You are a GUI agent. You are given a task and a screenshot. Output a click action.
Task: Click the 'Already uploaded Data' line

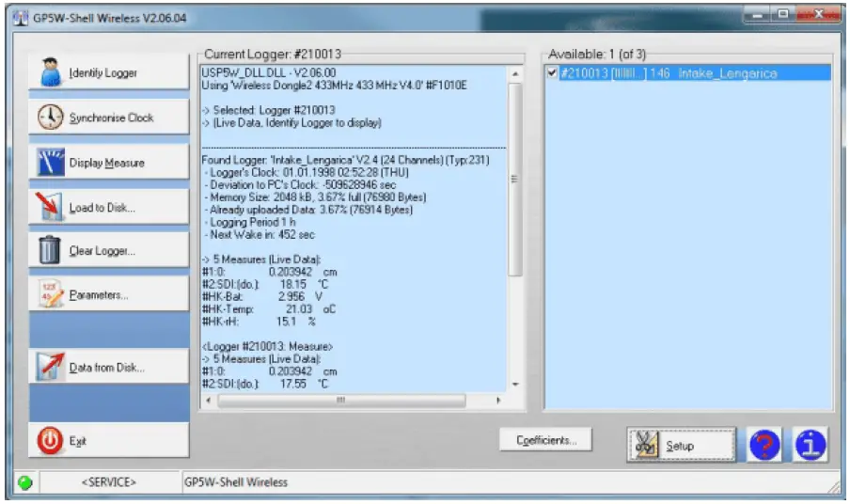tap(309, 210)
